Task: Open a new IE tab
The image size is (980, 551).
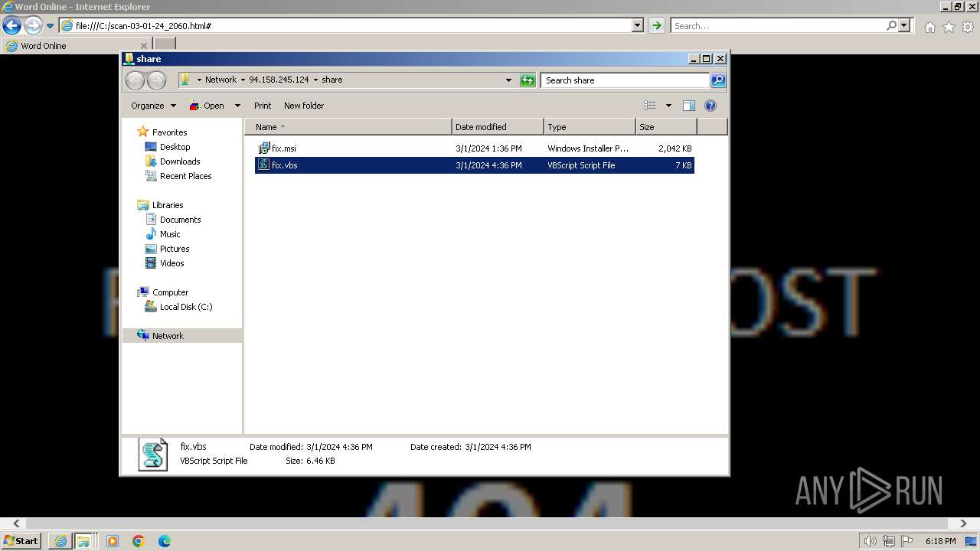Action: tap(165, 45)
